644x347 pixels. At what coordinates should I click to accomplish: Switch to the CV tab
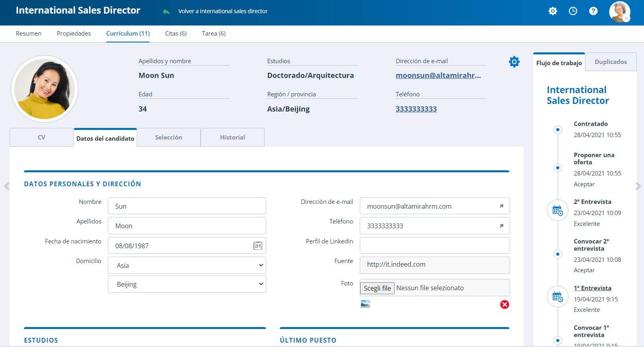[x=42, y=137]
